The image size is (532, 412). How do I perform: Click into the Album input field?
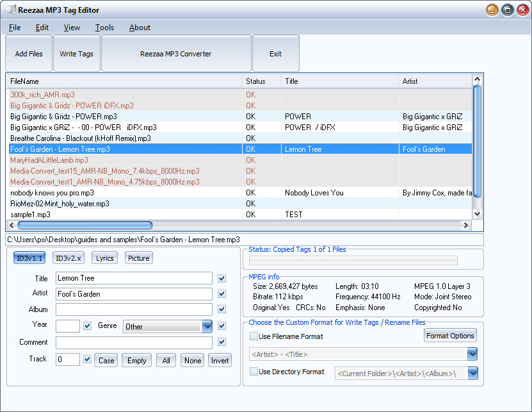click(x=134, y=309)
